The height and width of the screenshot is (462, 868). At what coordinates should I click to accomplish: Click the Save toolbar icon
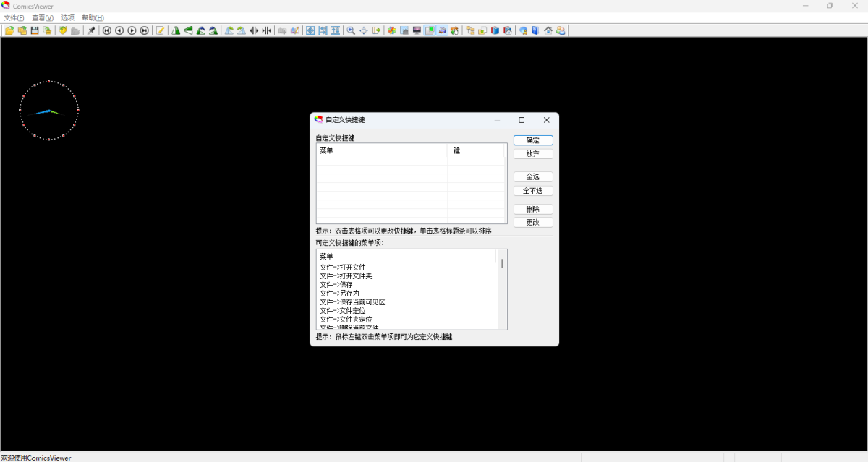[x=35, y=30]
